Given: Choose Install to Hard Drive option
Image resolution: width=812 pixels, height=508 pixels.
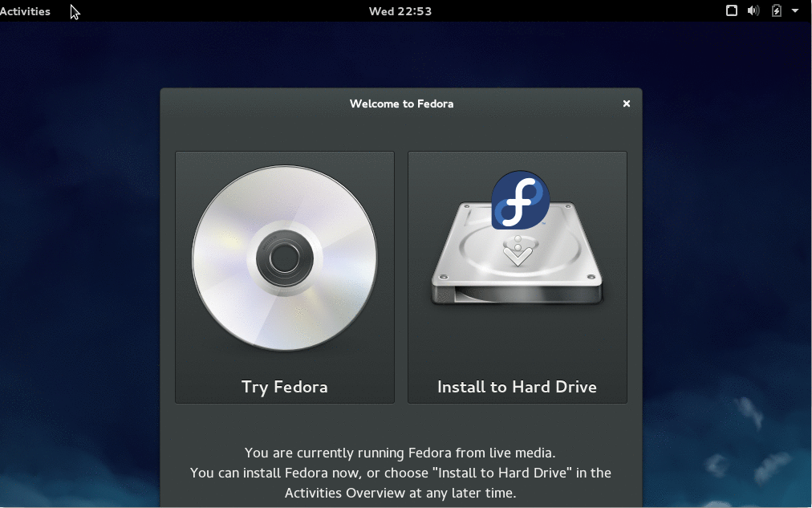Looking at the screenshot, I should coord(518,277).
